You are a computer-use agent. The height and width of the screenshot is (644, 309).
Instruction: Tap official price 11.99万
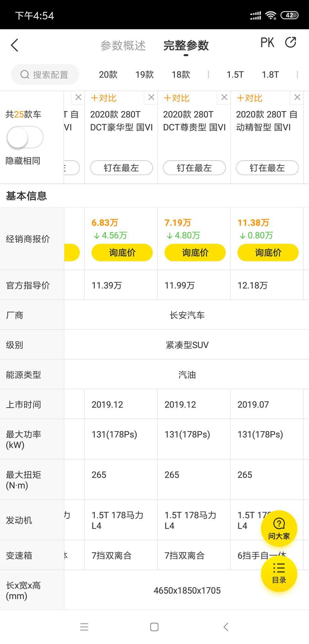point(180,285)
